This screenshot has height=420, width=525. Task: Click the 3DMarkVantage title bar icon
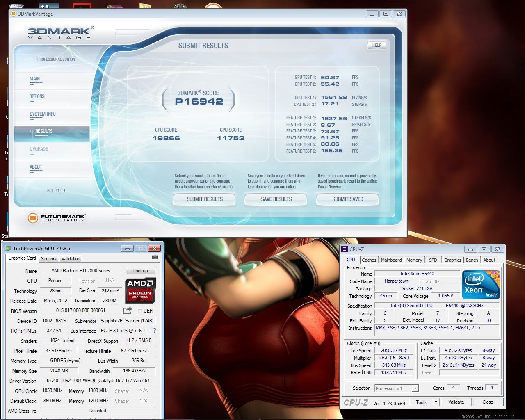pyautogui.click(x=14, y=14)
